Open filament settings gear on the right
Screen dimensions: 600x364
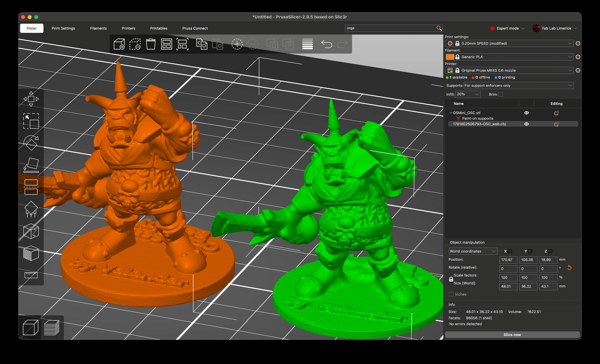(x=578, y=57)
